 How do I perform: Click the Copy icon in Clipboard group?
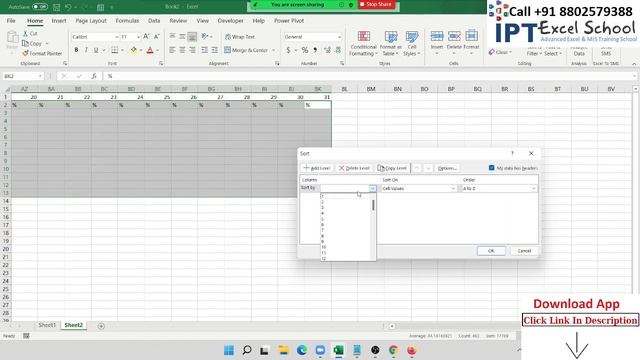coord(25,43)
